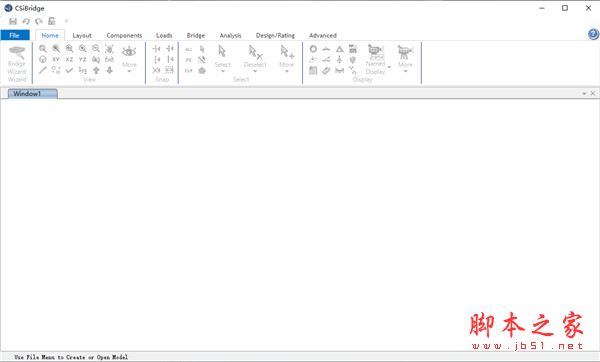600x362 pixels.
Task: Click the table icon in Display group
Action: point(313,70)
